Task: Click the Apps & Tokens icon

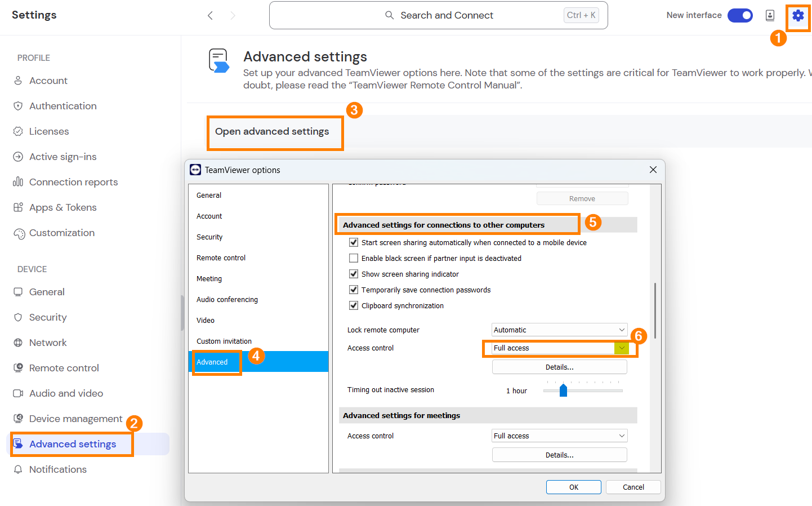Action: pos(18,207)
